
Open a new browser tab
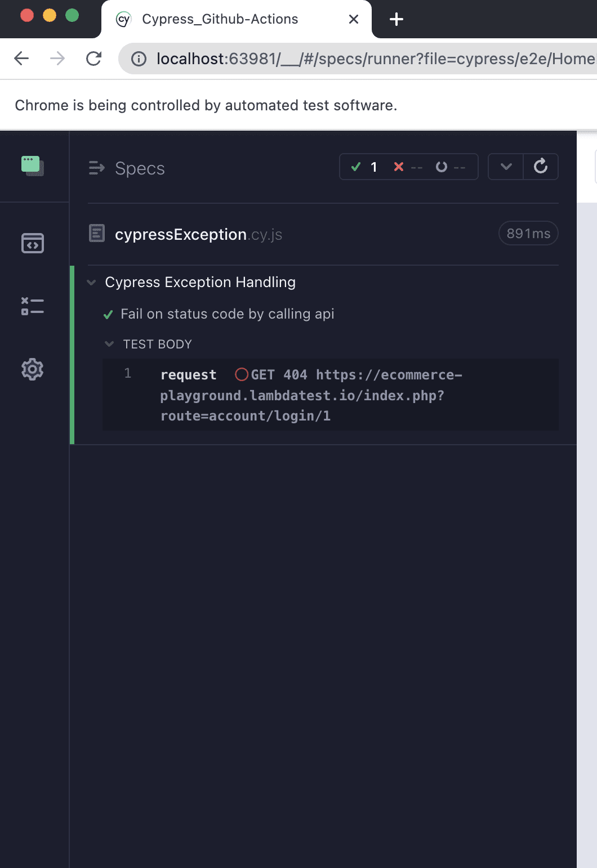[396, 19]
